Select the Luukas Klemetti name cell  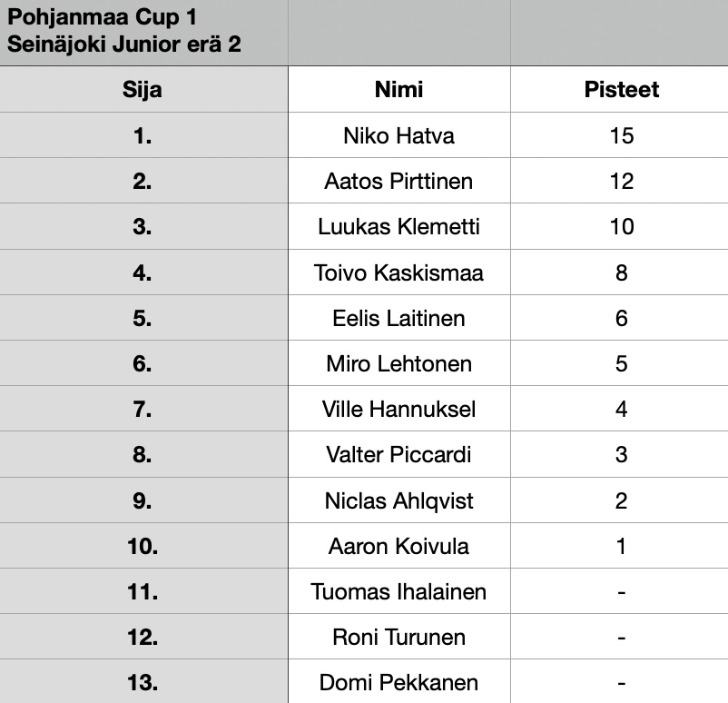[399, 226]
